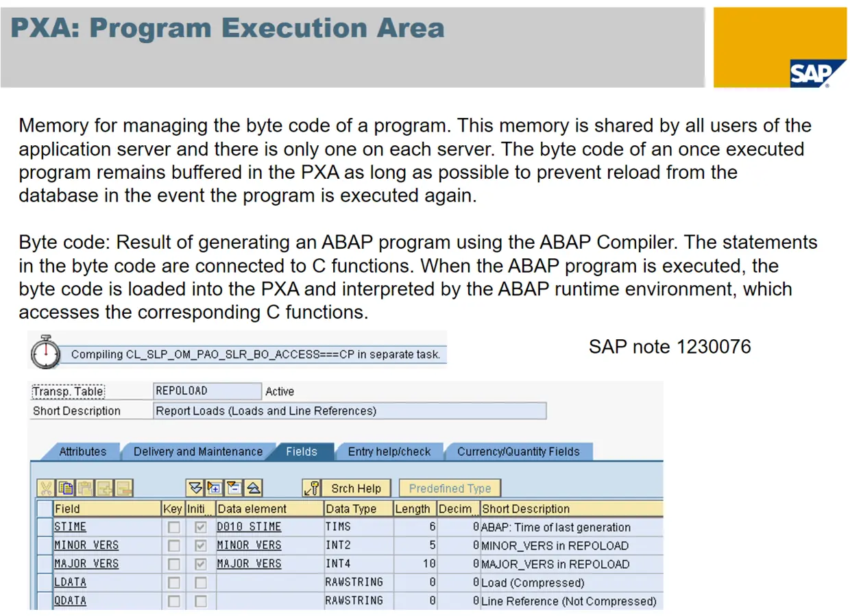Toggle Initial values checkbox for MINOR_VERS

201,546
